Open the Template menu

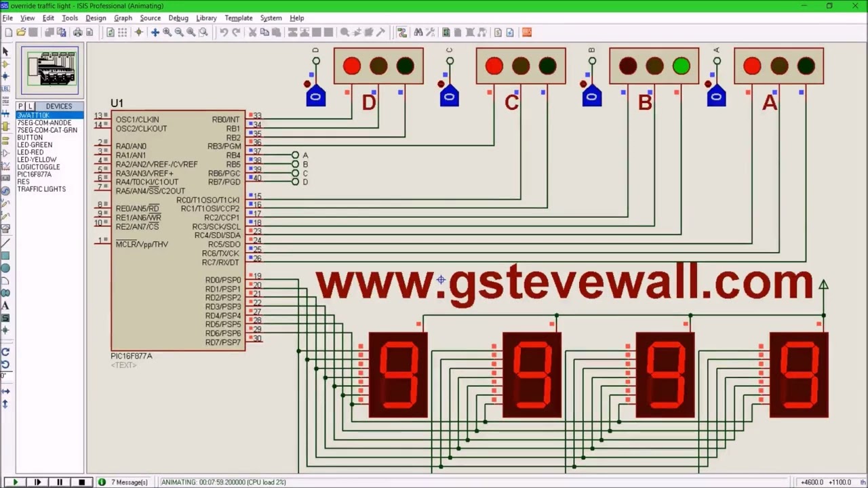(x=239, y=18)
